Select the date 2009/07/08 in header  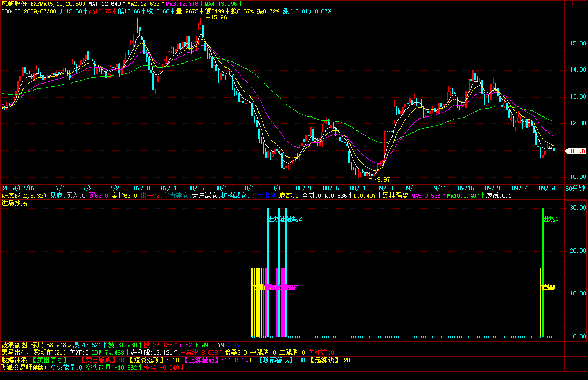40,11
